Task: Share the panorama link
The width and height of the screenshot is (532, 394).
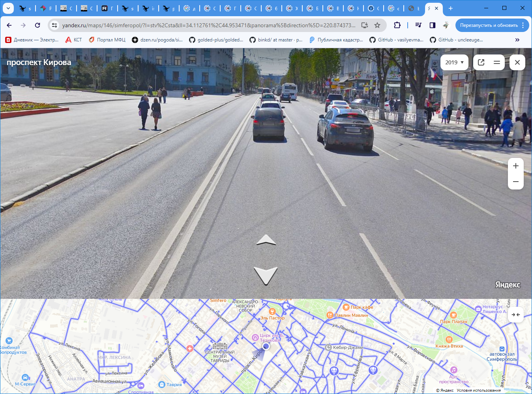Action: click(x=481, y=62)
